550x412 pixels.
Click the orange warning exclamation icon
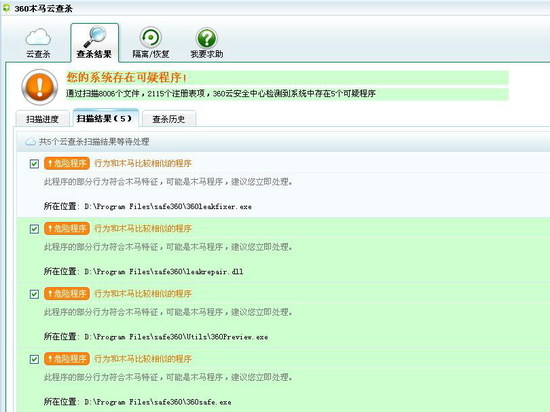click(40, 87)
